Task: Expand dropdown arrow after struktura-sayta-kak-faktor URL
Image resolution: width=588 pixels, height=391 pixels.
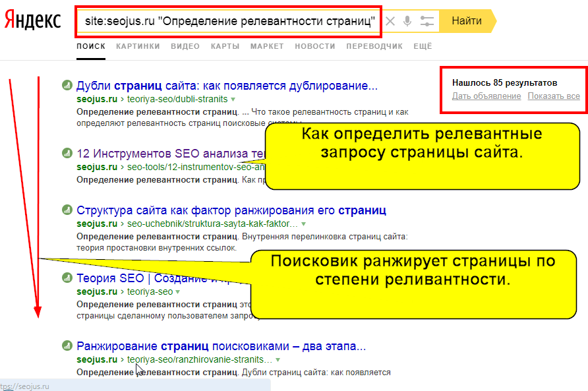Action: (x=303, y=224)
